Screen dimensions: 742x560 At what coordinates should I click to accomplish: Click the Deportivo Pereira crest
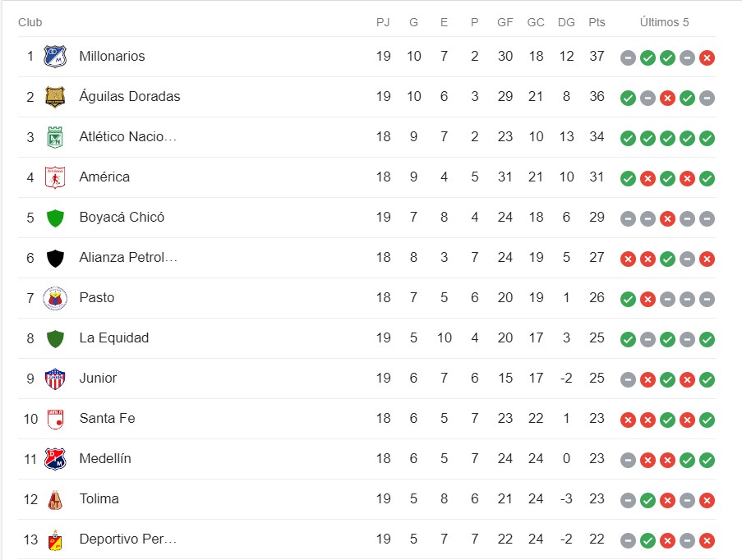click(x=55, y=539)
